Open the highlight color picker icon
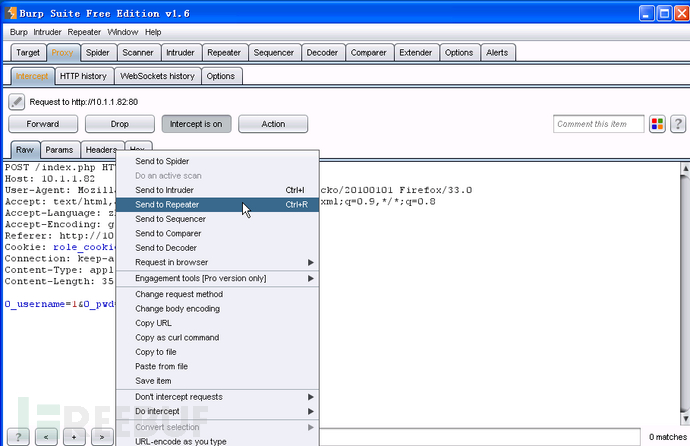 [x=657, y=124]
